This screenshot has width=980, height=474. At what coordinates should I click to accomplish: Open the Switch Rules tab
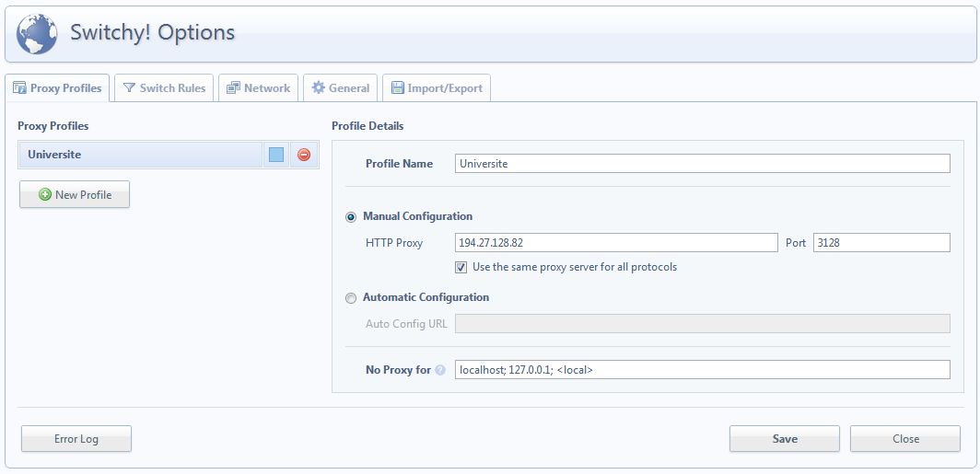(x=165, y=88)
